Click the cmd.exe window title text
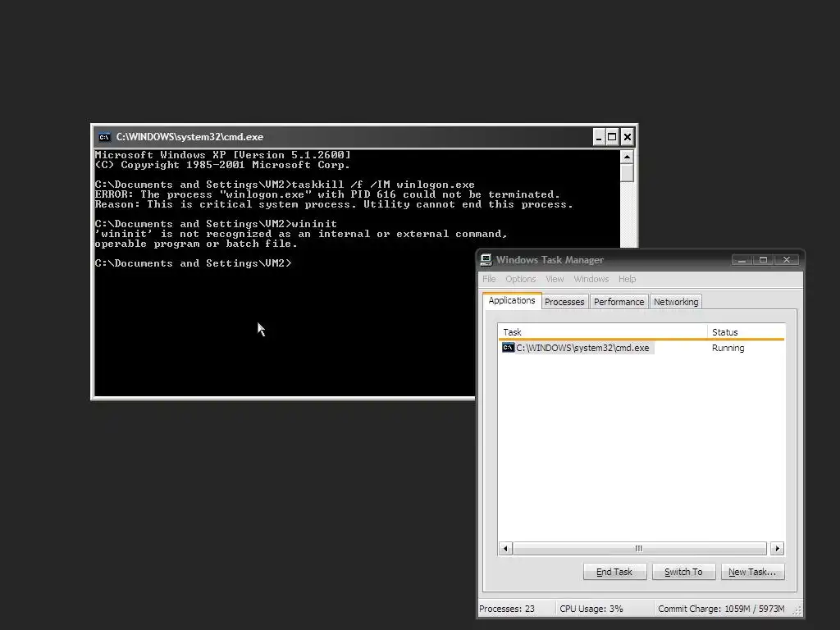The image size is (840, 630). (x=189, y=137)
